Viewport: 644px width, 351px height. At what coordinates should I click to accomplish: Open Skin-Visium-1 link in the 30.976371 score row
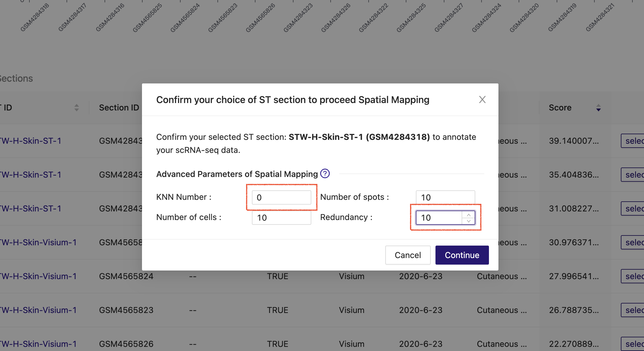[38, 242]
